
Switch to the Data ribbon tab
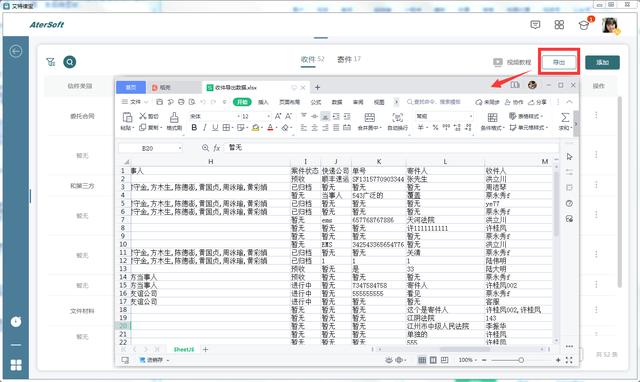click(x=337, y=102)
